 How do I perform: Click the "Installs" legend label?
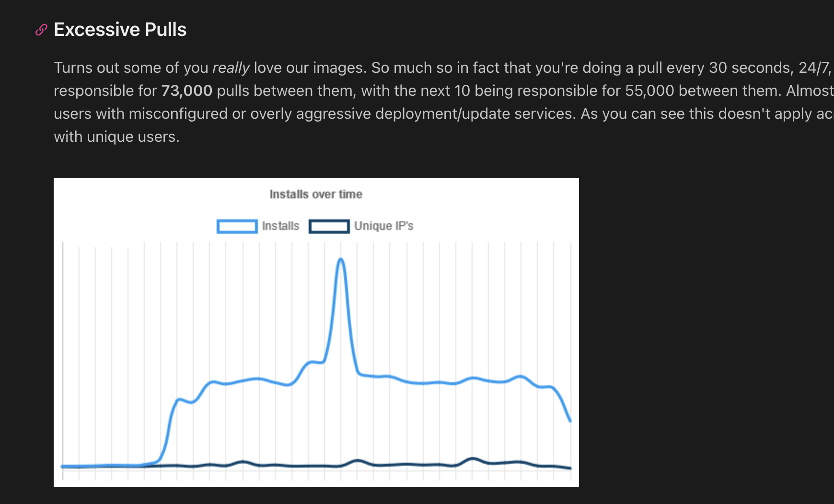280,226
